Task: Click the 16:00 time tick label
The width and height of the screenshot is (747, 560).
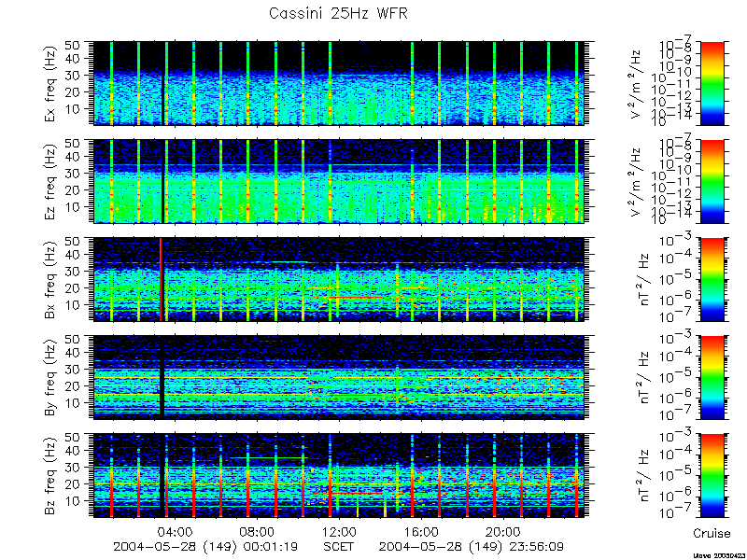Action: [x=421, y=531]
